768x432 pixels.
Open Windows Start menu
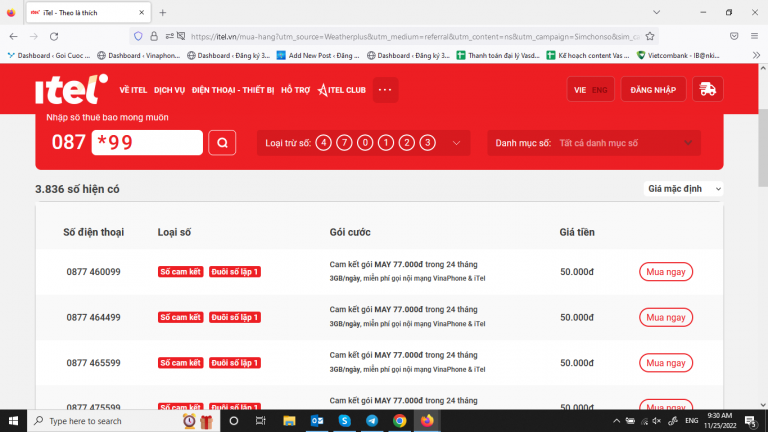(x=13, y=421)
